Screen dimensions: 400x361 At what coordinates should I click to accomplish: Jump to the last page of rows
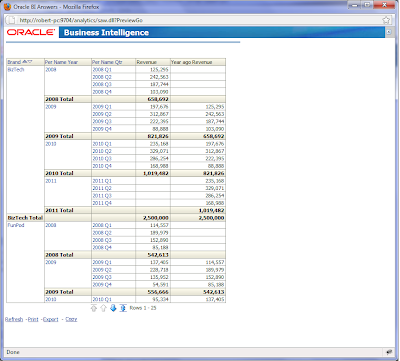[x=123, y=308]
